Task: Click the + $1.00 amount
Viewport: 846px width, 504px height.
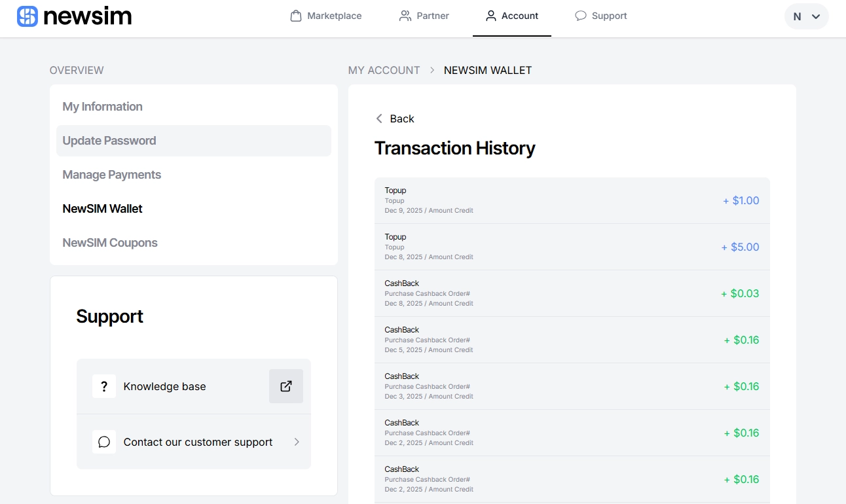Action: point(741,200)
